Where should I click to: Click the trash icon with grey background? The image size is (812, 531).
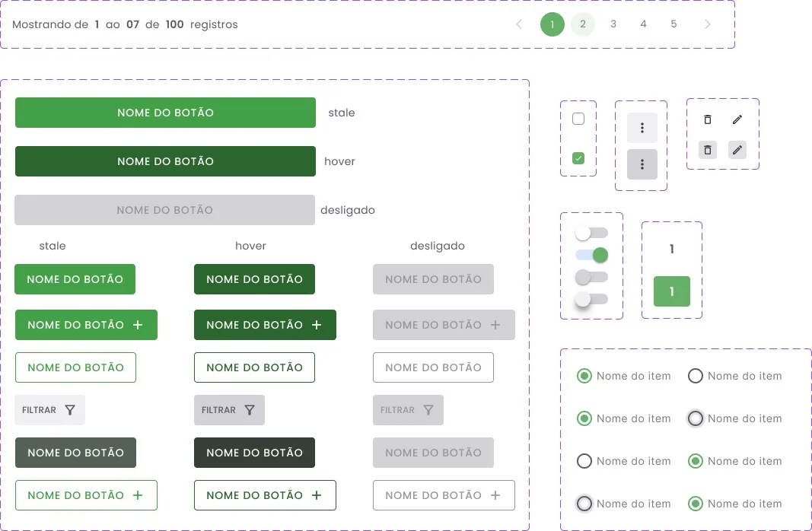708,150
